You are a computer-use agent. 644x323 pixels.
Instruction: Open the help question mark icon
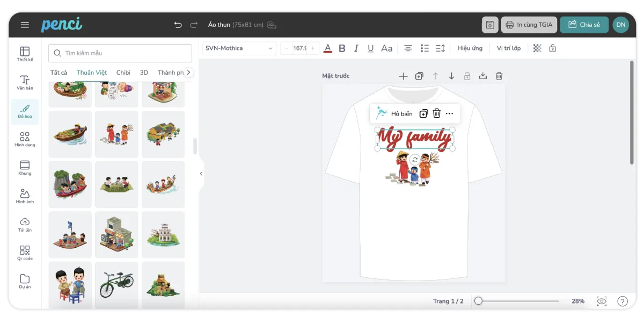tap(623, 302)
